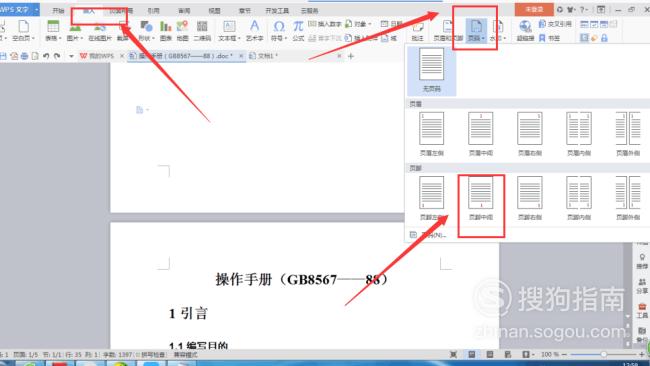Switch to the 文档1 document tab

click(x=264, y=56)
